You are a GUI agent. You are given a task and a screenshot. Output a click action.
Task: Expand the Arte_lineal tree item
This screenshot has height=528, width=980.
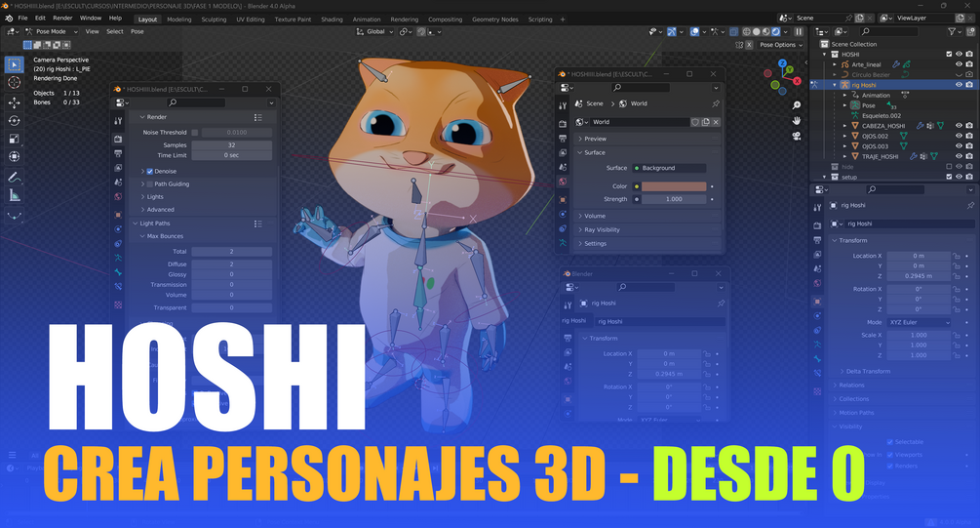click(x=835, y=64)
